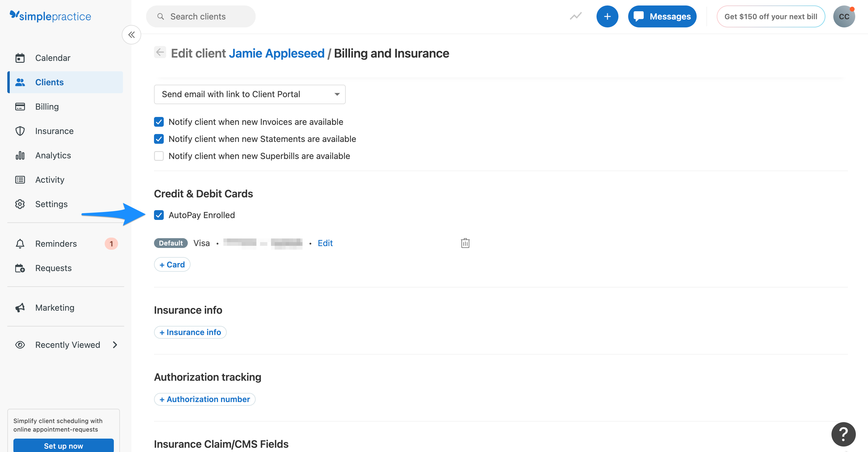Click the SimplePractice logo

click(50, 16)
